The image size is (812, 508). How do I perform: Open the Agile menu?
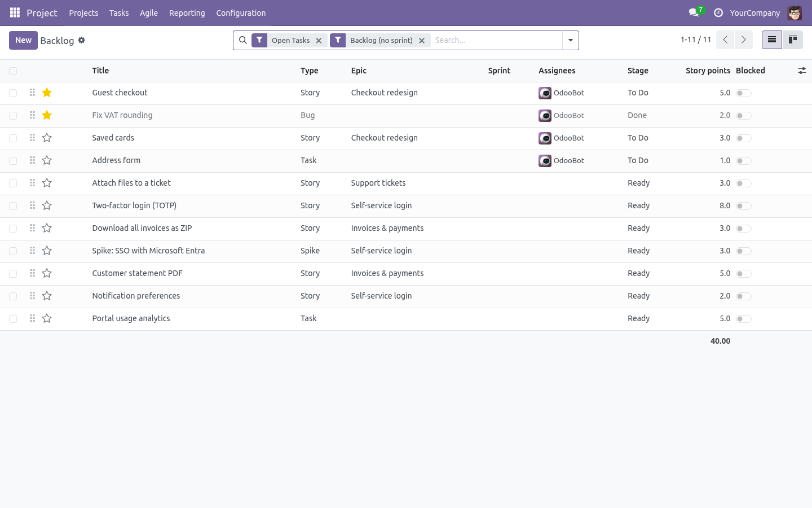pyautogui.click(x=149, y=12)
